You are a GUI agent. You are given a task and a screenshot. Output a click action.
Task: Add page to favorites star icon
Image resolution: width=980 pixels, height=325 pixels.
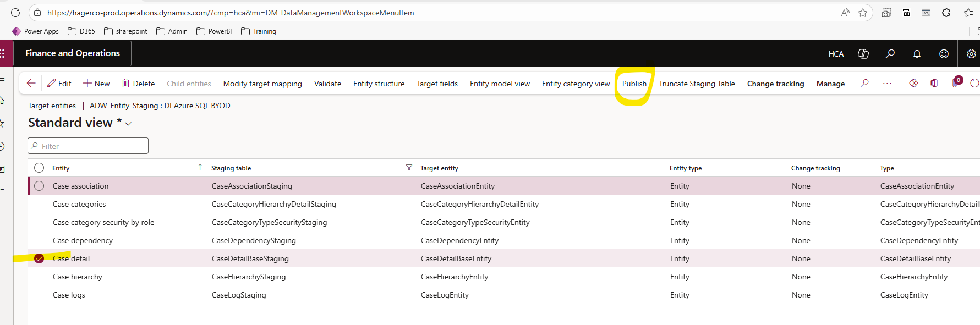point(863,13)
